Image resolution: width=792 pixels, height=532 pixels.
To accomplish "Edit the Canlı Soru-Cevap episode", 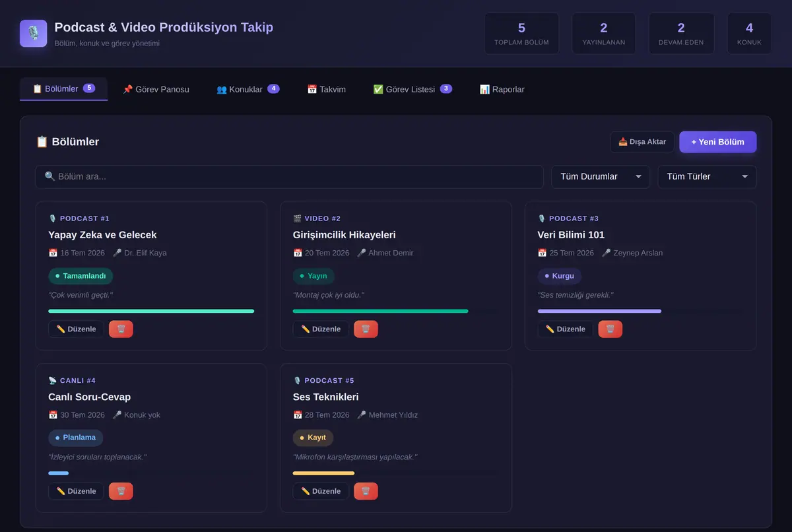I will (76, 491).
